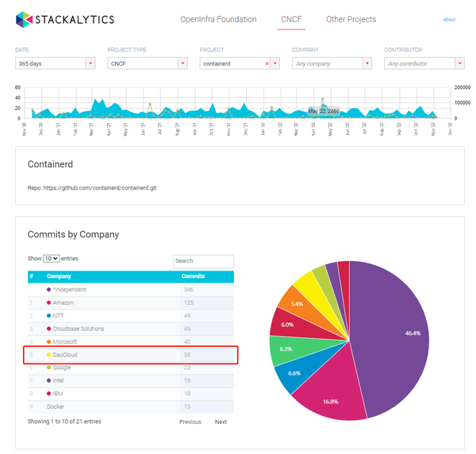
Task: Open the Date filter dropdown arrow
Action: [90, 63]
